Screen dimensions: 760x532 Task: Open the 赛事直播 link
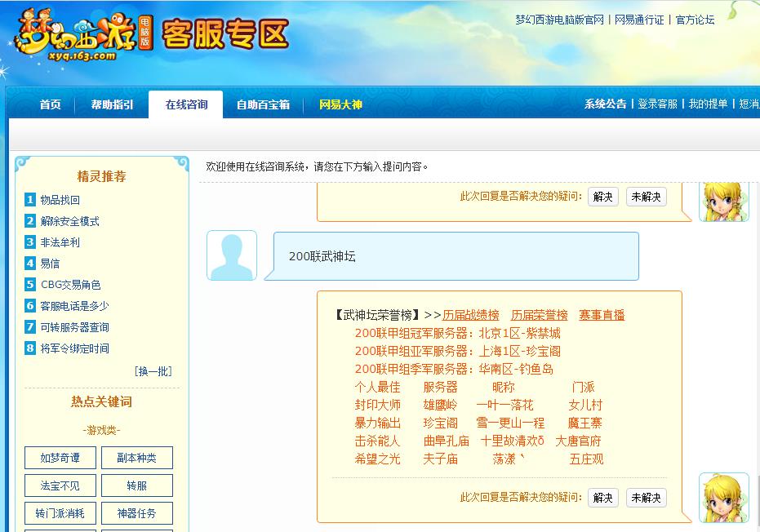[602, 315]
